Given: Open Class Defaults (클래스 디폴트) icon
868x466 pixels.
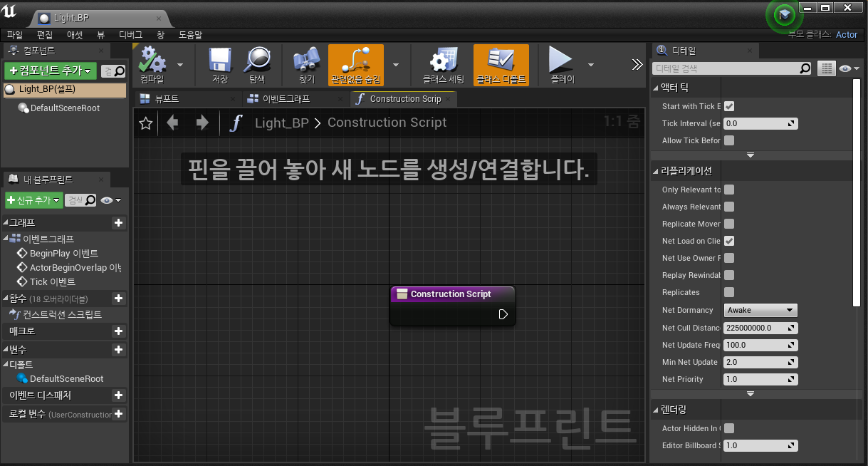Looking at the screenshot, I should pyautogui.click(x=501, y=65).
